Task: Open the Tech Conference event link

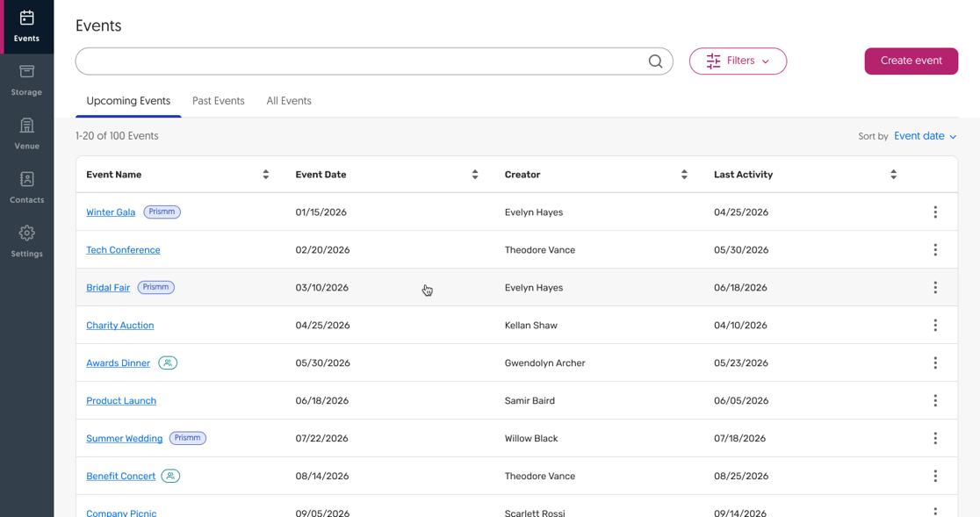Action: 123,250
